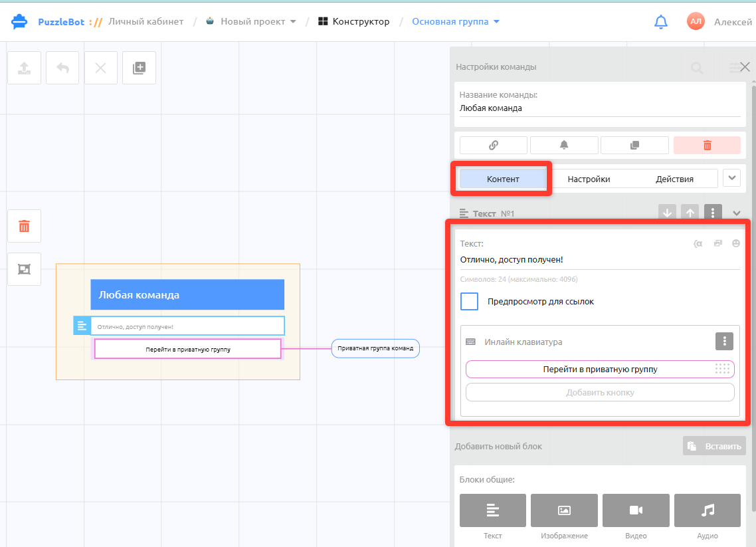
Task: Open notifications bell in header
Action: click(660, 22)
